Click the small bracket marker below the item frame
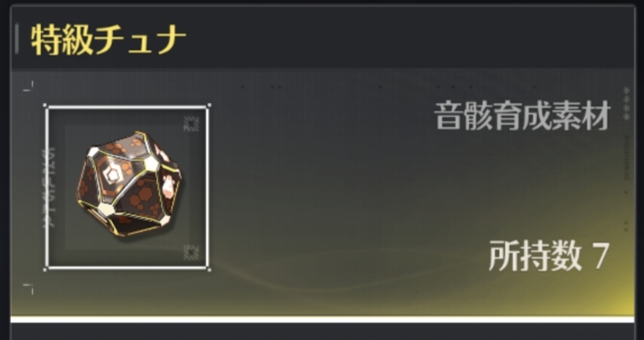 point(29,289)
